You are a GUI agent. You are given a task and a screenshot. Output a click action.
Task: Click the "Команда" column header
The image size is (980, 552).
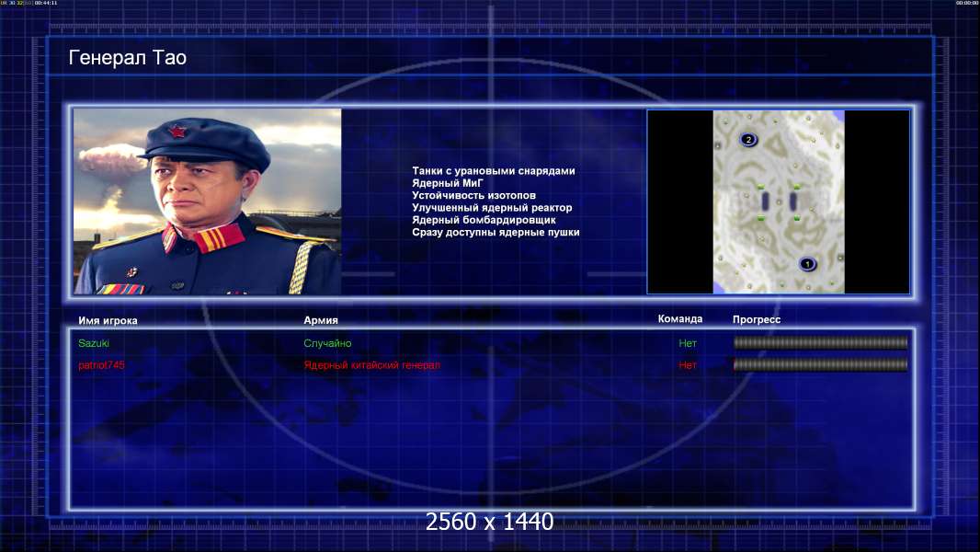coord(680,319)
